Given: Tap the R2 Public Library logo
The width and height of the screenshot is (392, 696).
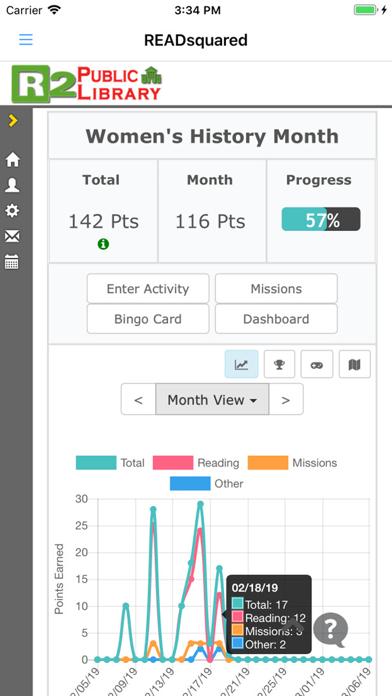Looking at the screenshot, I should [x=87, y=83].
